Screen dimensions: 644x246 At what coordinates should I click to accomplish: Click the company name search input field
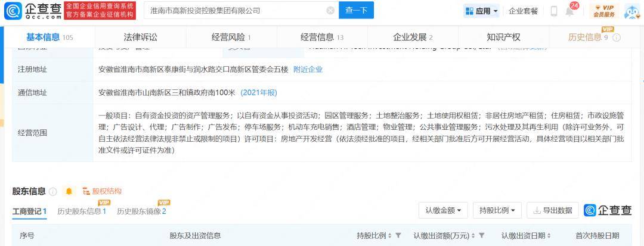[236, 11]
